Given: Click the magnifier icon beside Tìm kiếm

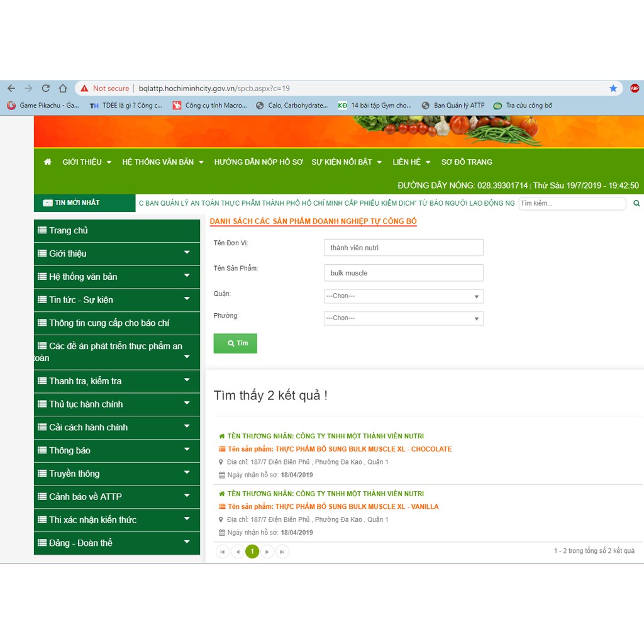Looking at the screenshot, I should pos(636,204).
